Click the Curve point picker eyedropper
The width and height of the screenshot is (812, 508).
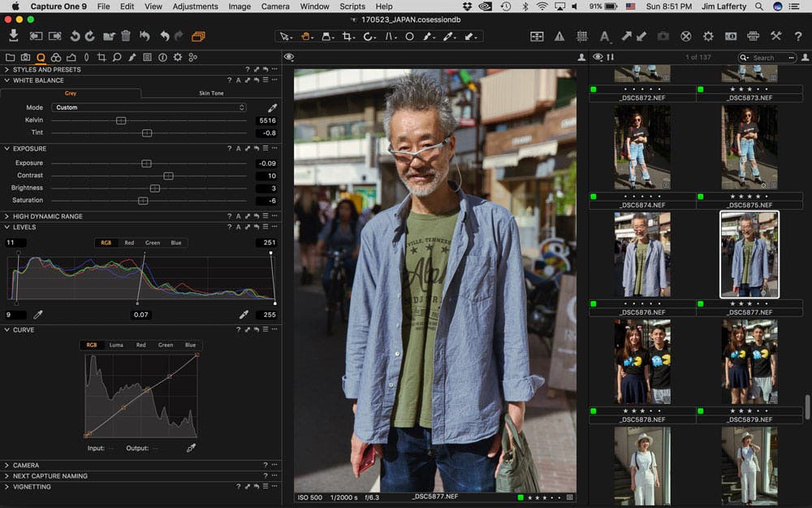click(x=191, y=448)
